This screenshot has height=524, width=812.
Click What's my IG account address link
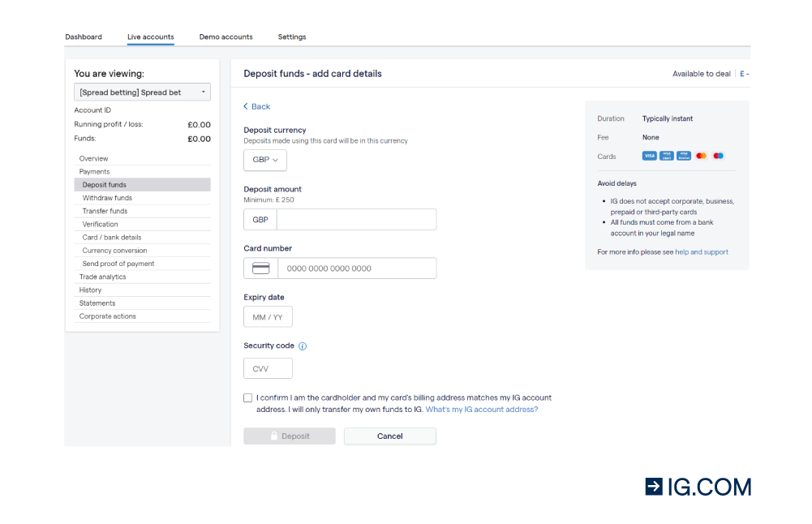(x=481, y=410)
